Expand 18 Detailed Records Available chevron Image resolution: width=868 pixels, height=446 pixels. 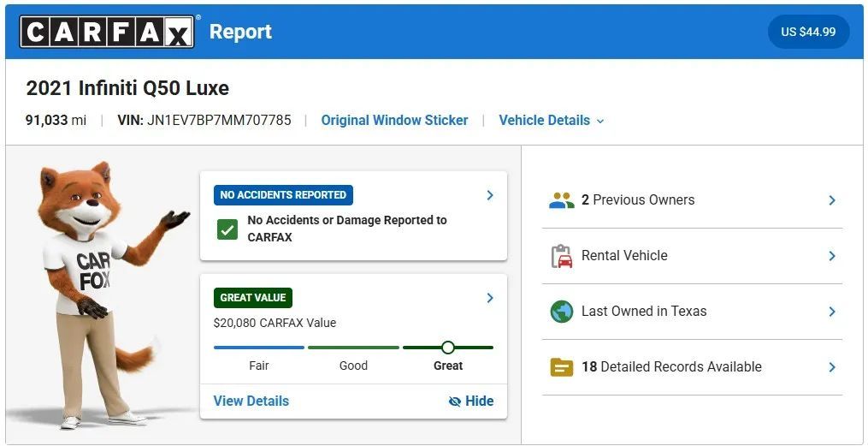tap(832, 366)
